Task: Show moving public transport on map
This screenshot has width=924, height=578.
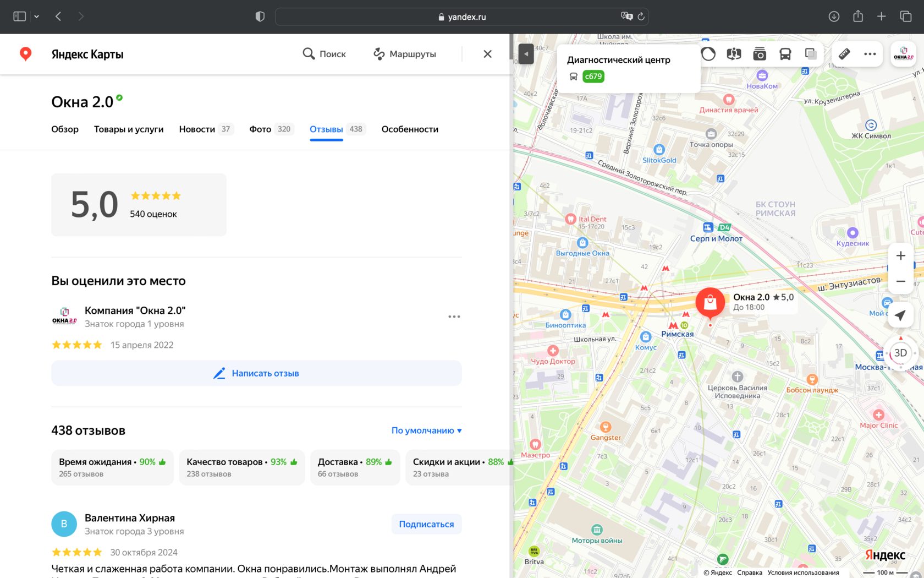Action: tap(785, 54)
